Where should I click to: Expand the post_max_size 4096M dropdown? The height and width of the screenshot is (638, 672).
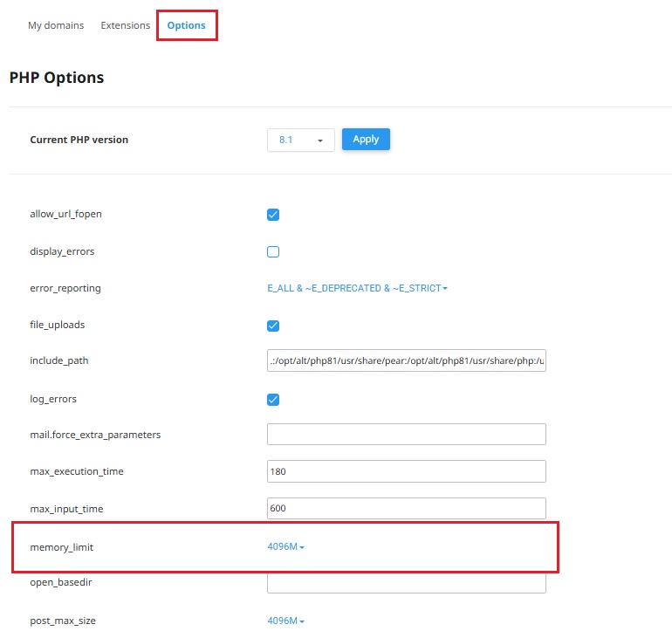(x=285, y=621)
